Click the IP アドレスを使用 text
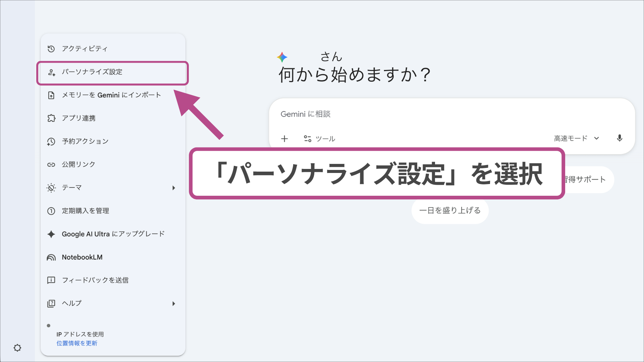 (x=80, y=334)
